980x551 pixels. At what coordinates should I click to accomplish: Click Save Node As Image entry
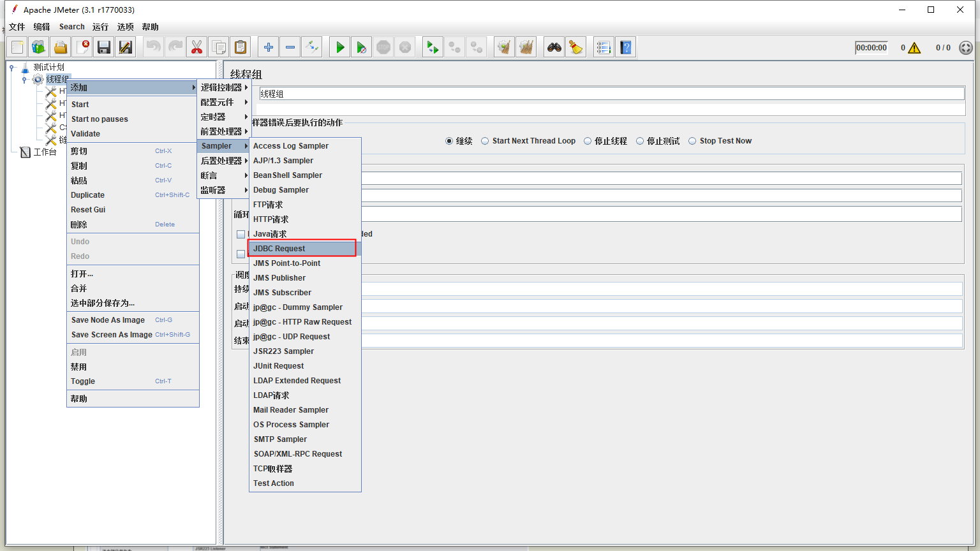[x=133, y=320]
